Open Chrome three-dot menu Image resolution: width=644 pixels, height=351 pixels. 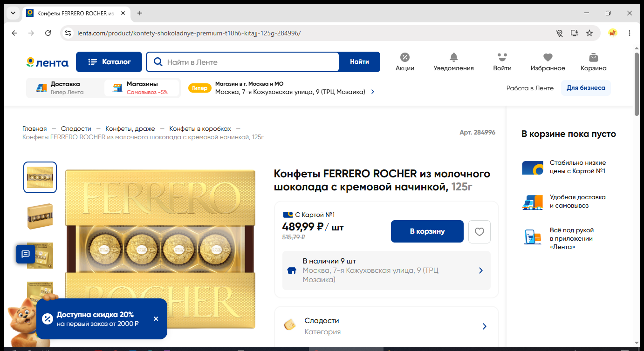point(630,33)
